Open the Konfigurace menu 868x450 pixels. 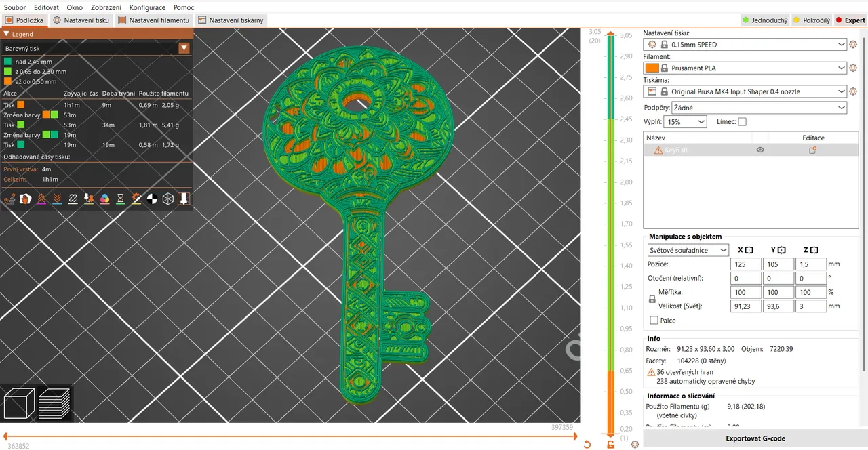pyautogui.click(x=147, y=7)
